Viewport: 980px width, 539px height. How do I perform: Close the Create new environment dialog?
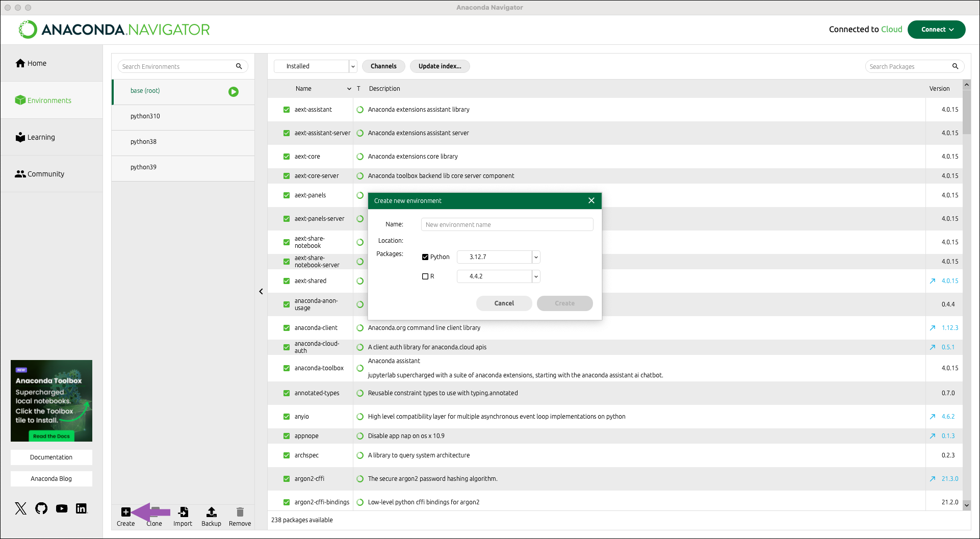click(x=591, y=200)
